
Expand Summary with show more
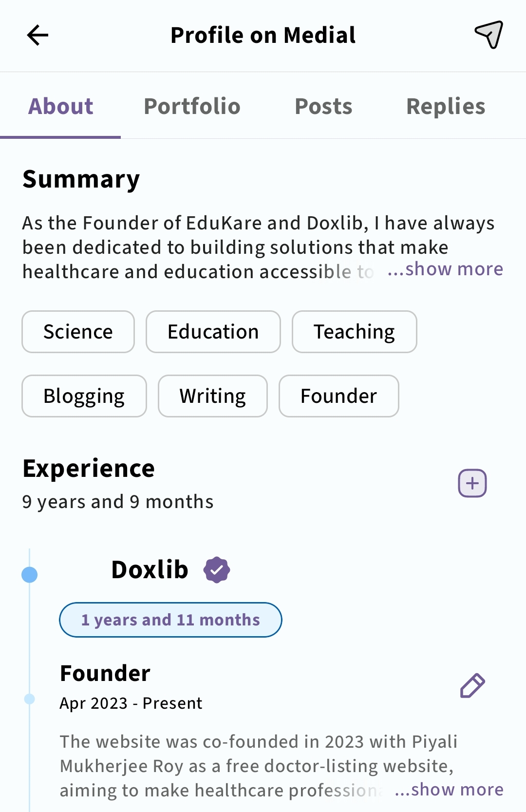point(445,269)
